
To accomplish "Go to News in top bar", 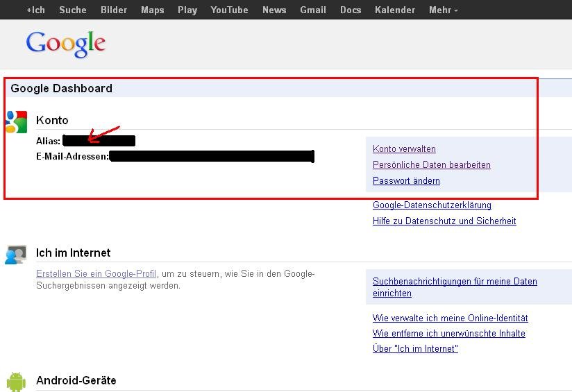I will point(274,10).
